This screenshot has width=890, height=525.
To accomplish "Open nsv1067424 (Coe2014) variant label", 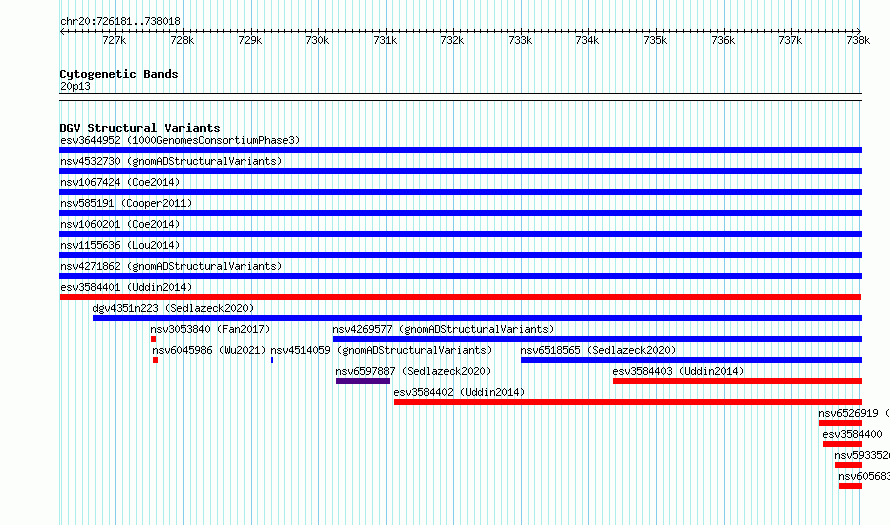I will [x=120, y=182].
